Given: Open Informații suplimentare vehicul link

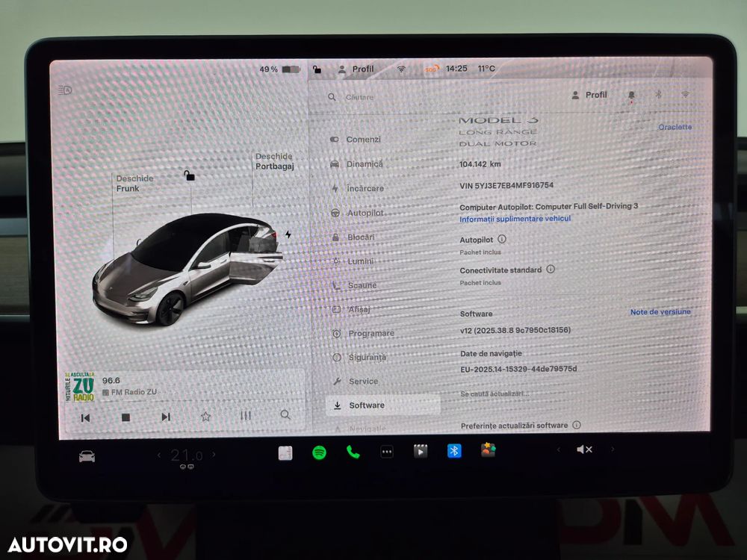Looking at the screenshot, I should [515, 219].
